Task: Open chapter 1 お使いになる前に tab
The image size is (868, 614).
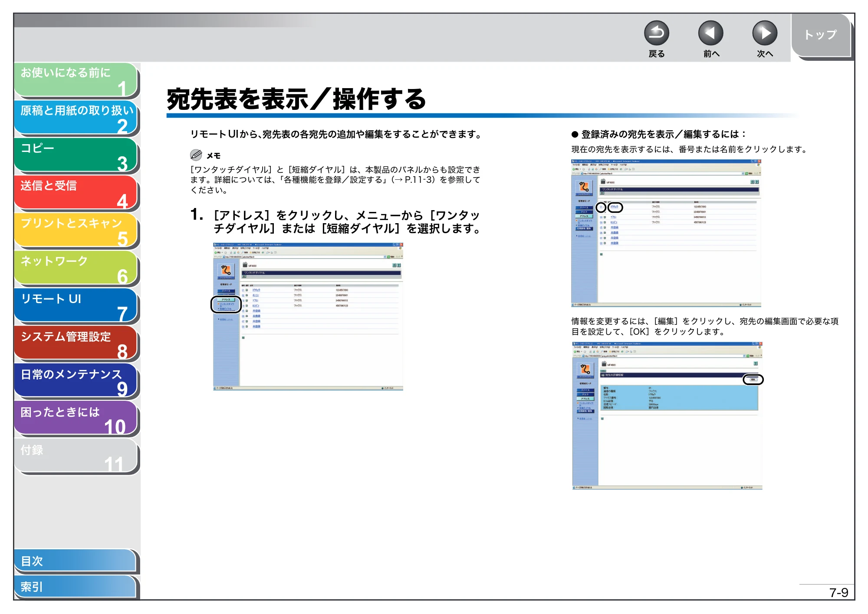Action: 76,80
